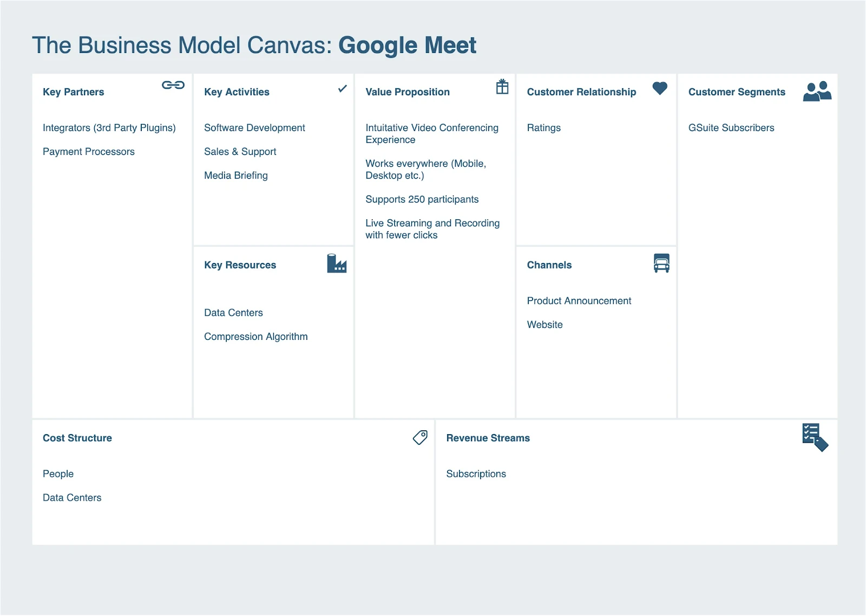
Task: Click the people icon in Customer Segments
Action: [x=817, y=91]
